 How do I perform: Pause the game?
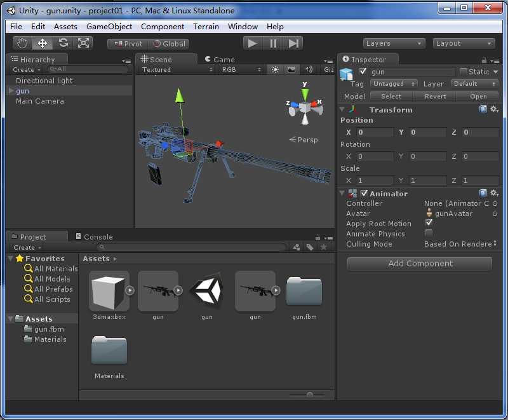pyautogui.click(x=273, y=43)
